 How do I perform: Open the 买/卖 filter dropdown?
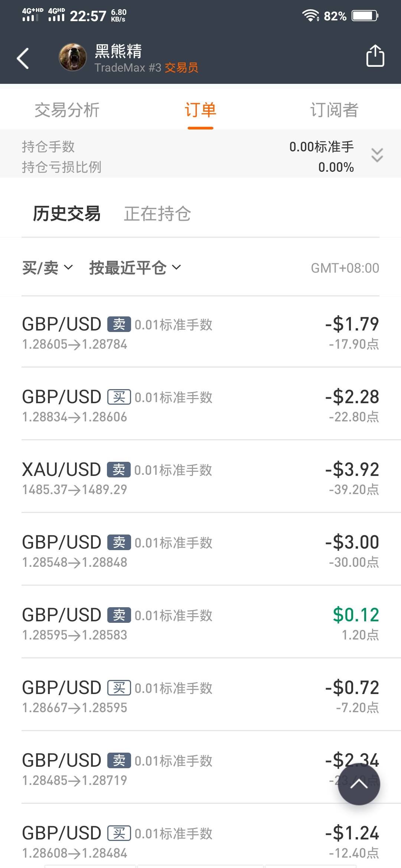(x=48, y=268)
